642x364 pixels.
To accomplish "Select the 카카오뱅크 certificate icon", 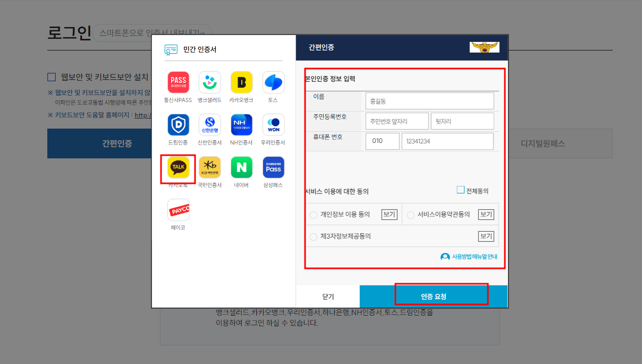I will 241,82.
